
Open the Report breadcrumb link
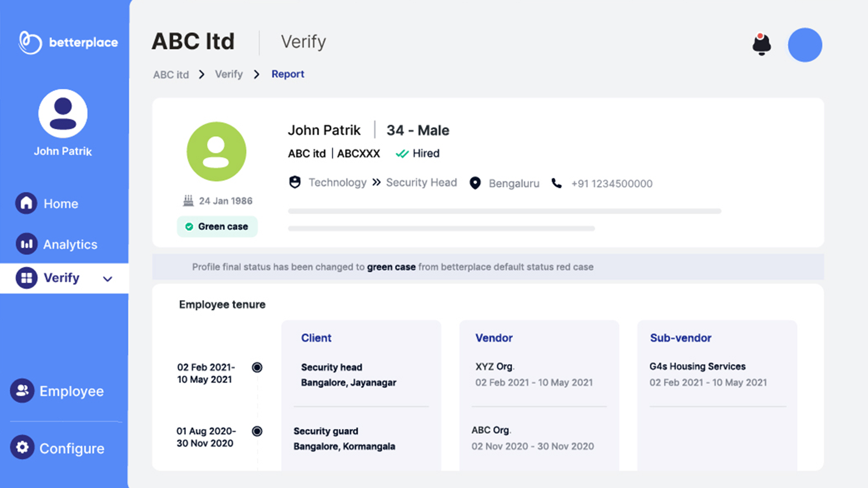(287, 74)
